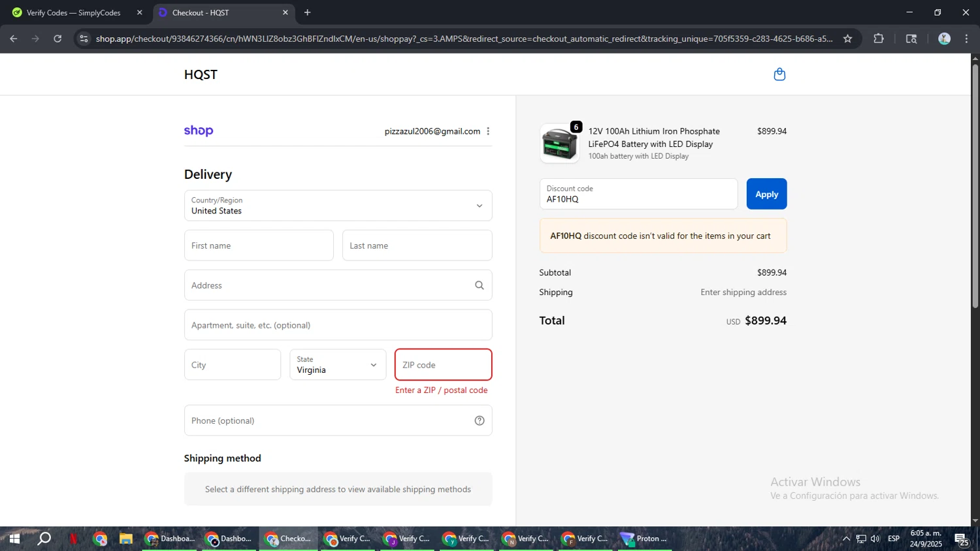Image resolution: width=980 pixels, height=551 pixels.
Task: Focus the ZIP code field
Action: (443, 364)
